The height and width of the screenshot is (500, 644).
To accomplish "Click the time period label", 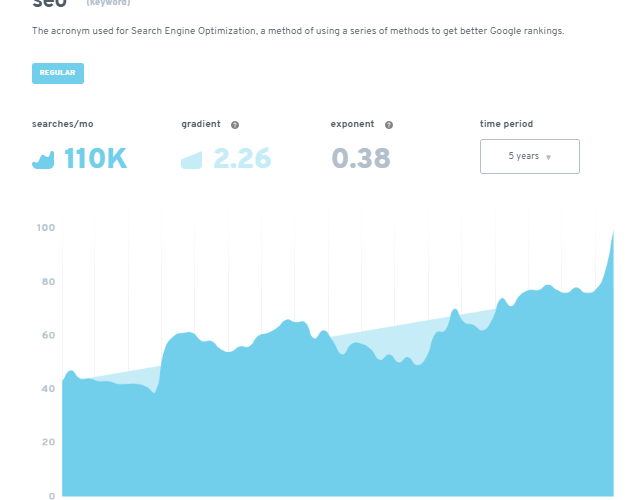I will pyautogui.click(x=507, y=124).
